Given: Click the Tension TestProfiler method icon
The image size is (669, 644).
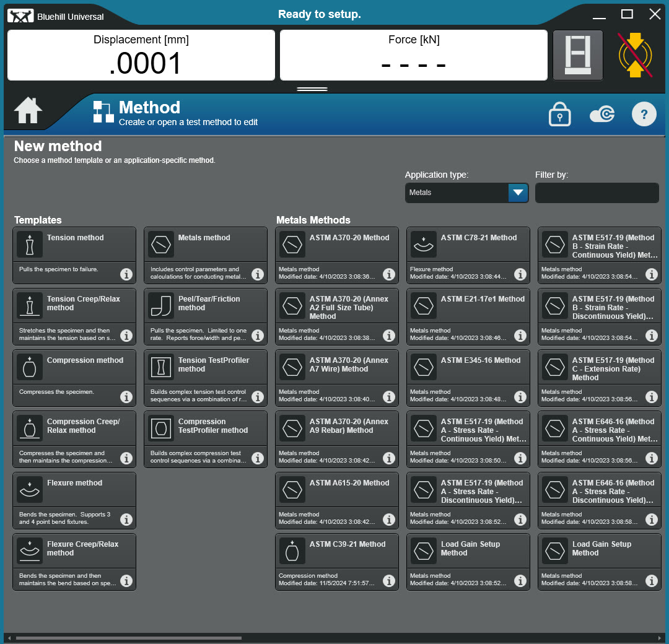Looking at the screenshot, I should pos(161,368).
